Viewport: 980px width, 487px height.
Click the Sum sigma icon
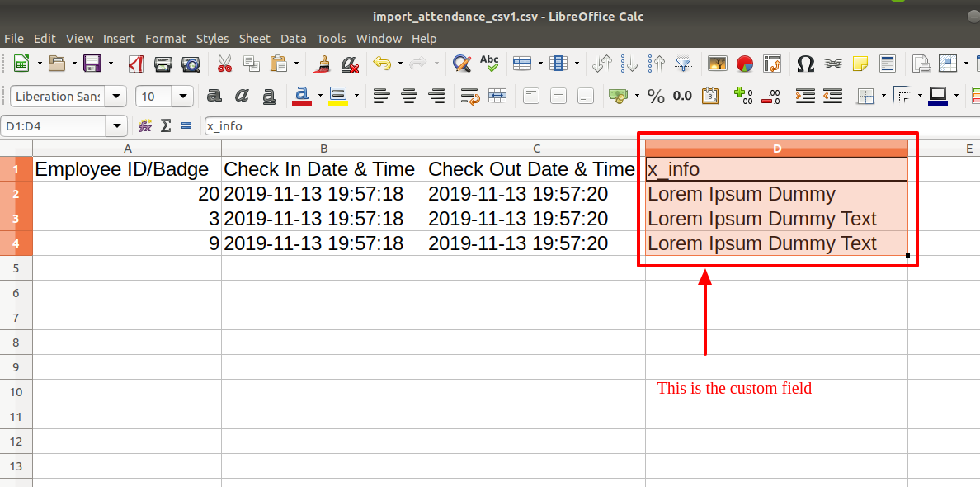[x=166, y=125]
